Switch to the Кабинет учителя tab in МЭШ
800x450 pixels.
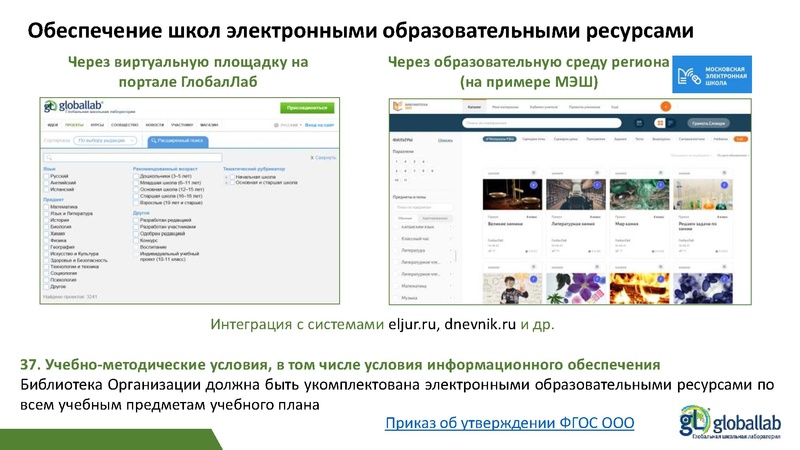[x=543, y=107]
